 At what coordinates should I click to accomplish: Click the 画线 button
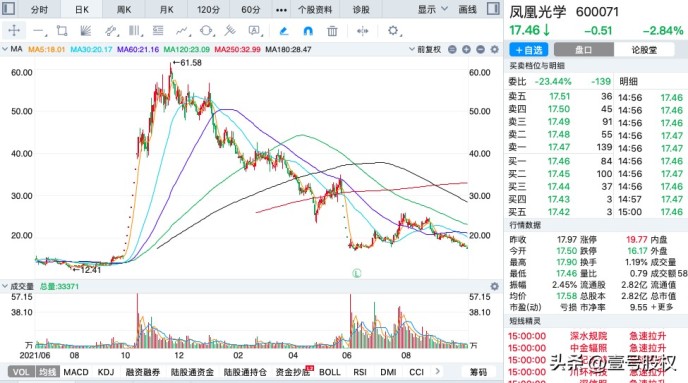468,9
